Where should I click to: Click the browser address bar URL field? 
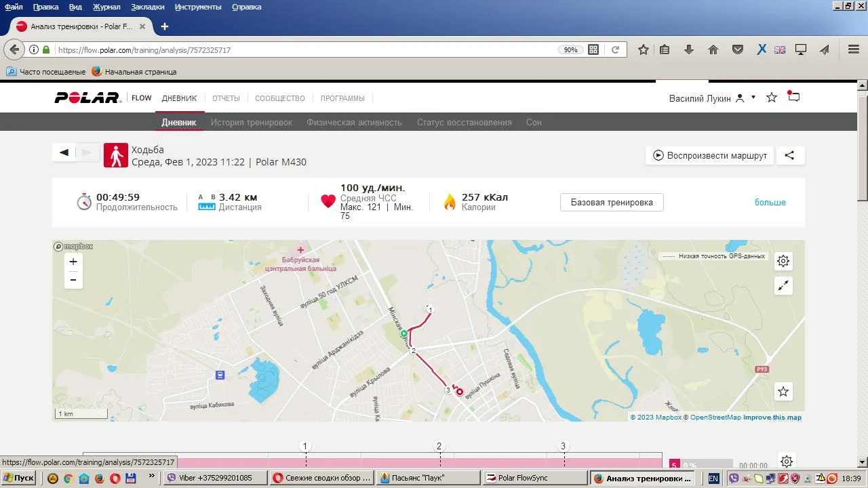305,50
